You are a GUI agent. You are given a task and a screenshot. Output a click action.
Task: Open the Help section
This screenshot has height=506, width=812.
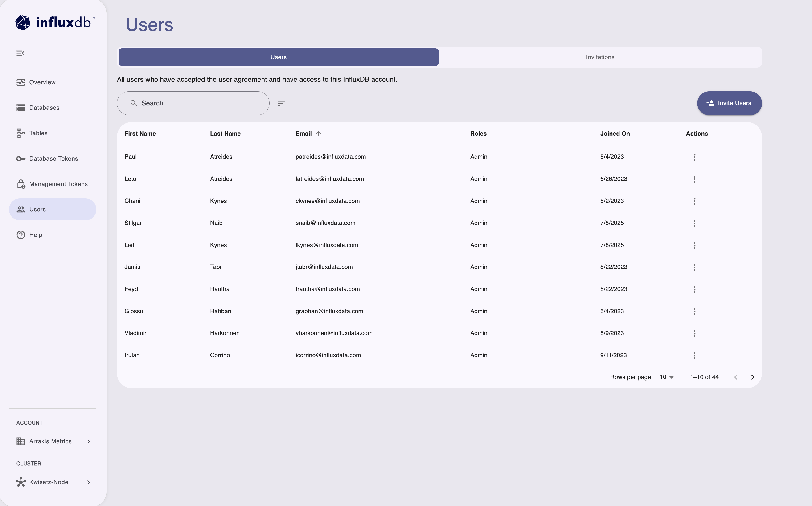pyautogui.click(x=36, y=235)
